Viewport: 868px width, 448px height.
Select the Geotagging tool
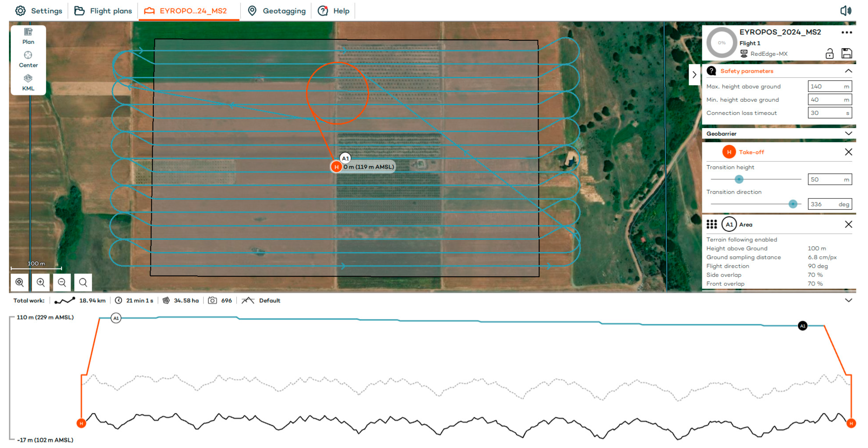[276, 11]
